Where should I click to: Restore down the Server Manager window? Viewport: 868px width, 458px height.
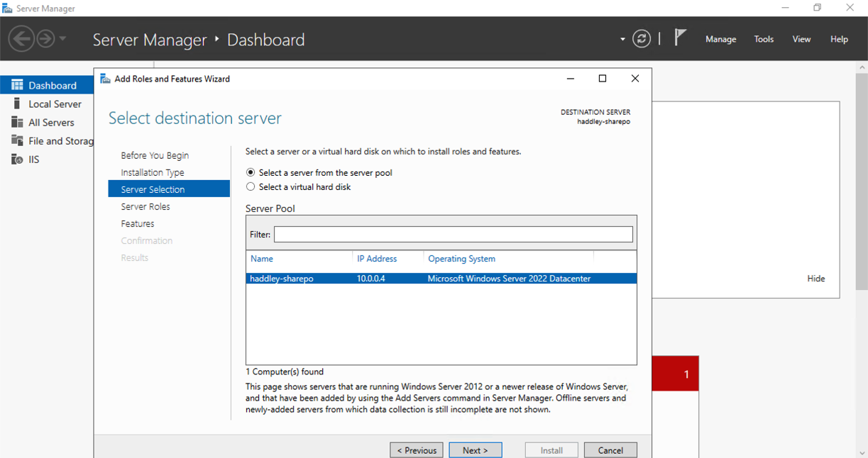[x=818, y=8]
